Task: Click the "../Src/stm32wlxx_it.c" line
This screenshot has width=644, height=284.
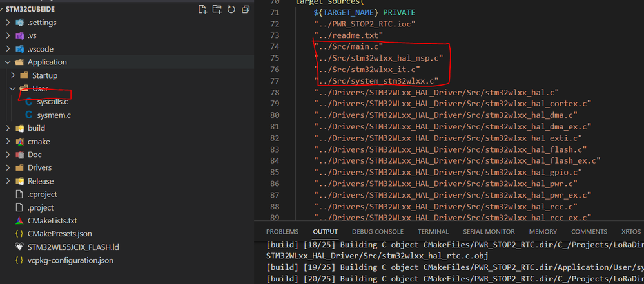Action: pyautogui.click(x=367, y=70)
